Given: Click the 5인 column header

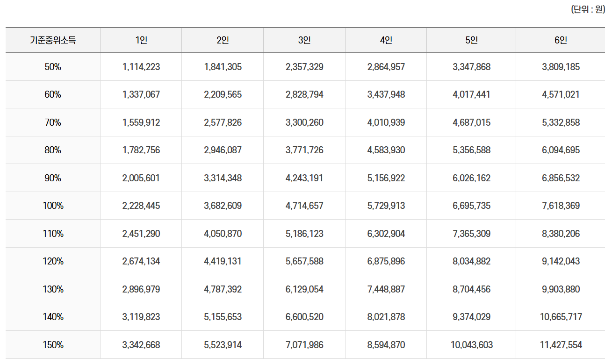Looking at the screenshot, I should (x=471, y=40).
